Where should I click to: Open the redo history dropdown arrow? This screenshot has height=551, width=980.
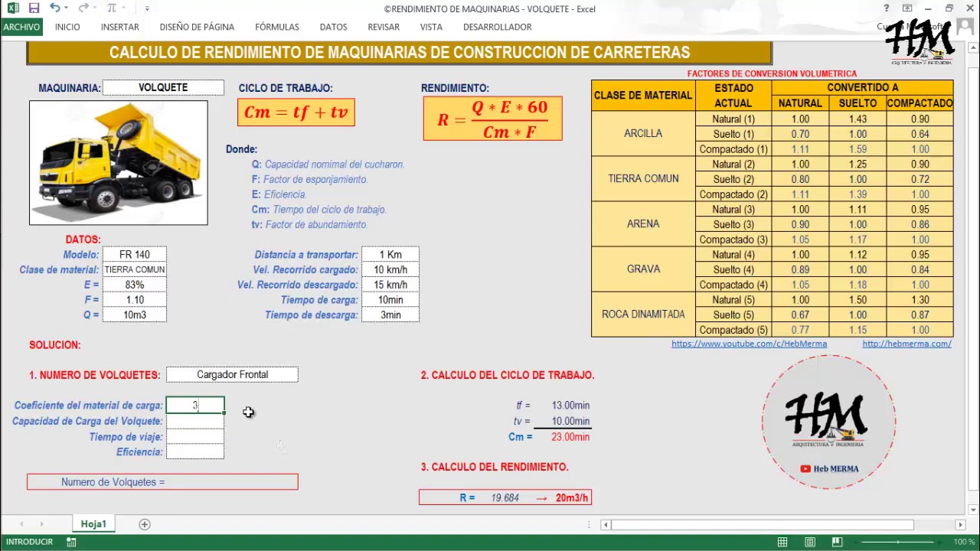tap(95, 8)
